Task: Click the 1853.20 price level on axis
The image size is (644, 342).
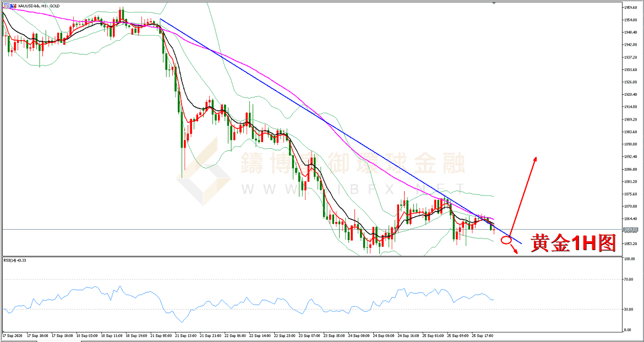Action: pos(630,243)
